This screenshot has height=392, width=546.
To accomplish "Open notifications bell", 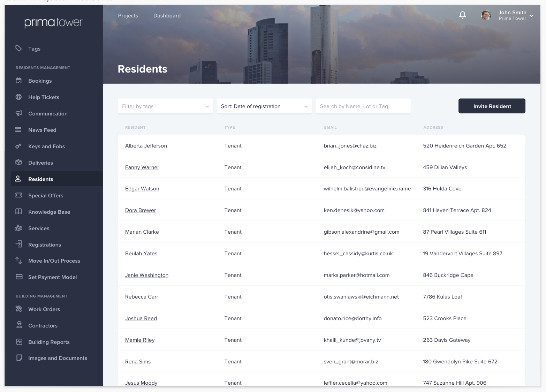I will coord(463,15).
